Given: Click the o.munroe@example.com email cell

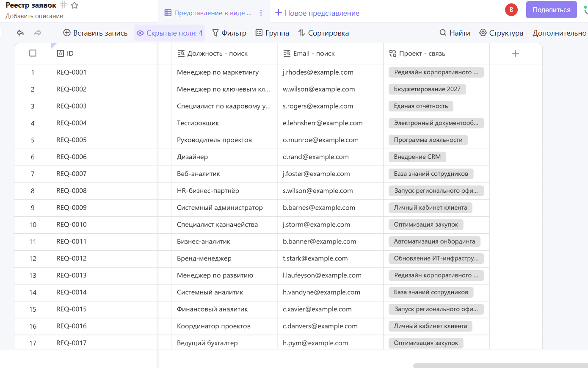Looking at the screenshot, I should tap(330, 140).
